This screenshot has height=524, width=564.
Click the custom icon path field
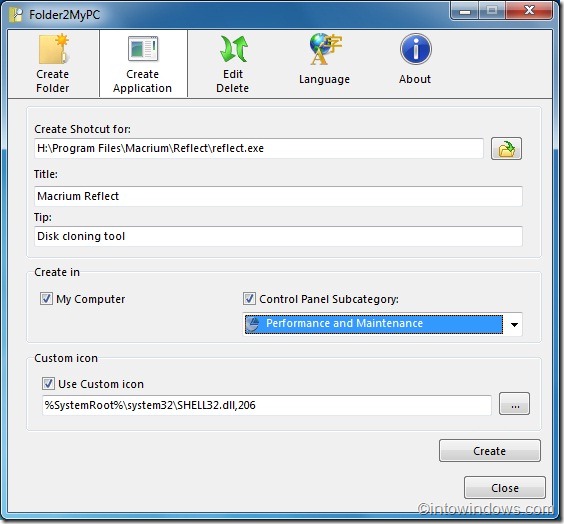[267, 405]
